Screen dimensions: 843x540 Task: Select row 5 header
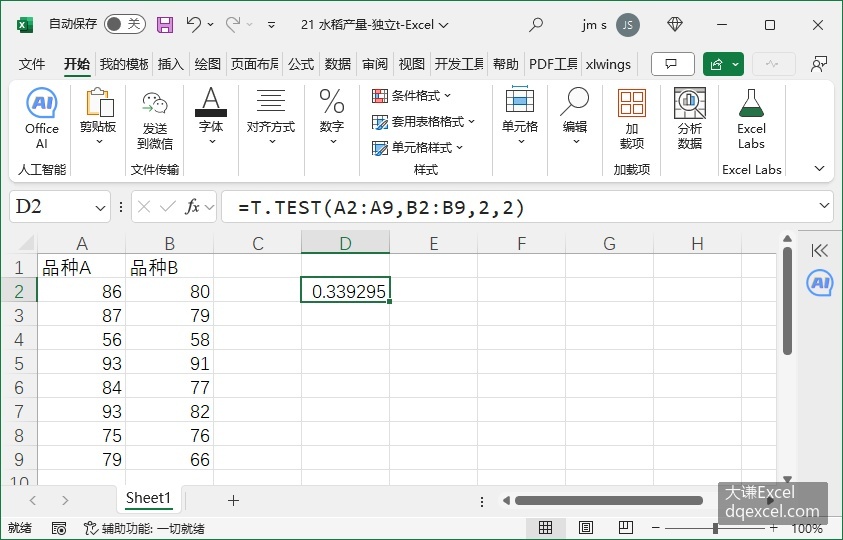(x=19, y=364)
